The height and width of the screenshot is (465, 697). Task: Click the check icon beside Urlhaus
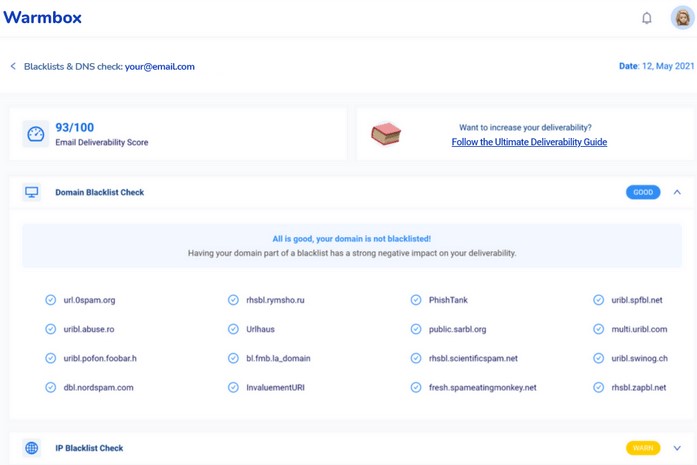pyautogui.click(x=233, y=329)
